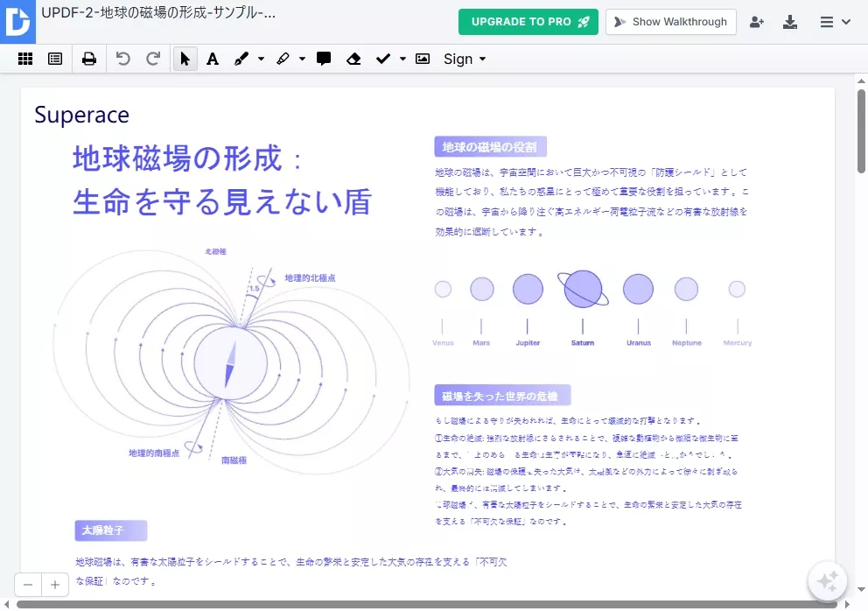Download the PDF file
Image resolution: width=868 pixels, height=611 pixels.
tap(790, 22)
